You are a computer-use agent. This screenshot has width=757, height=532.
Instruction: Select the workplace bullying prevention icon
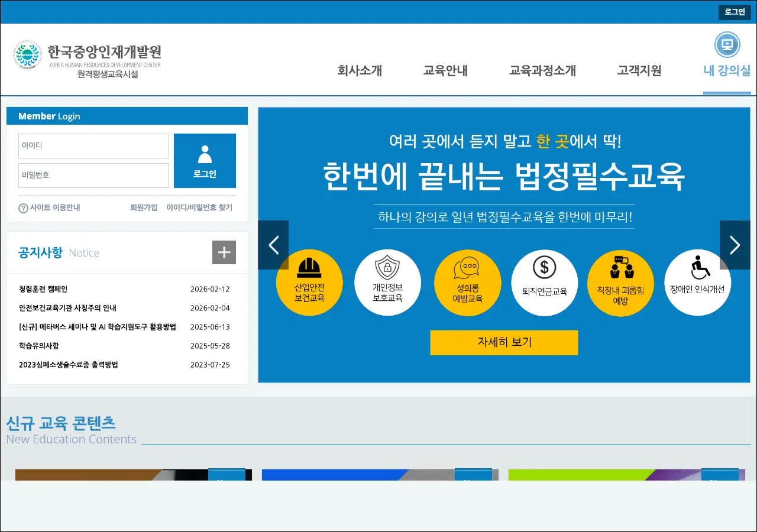[620, 268]
